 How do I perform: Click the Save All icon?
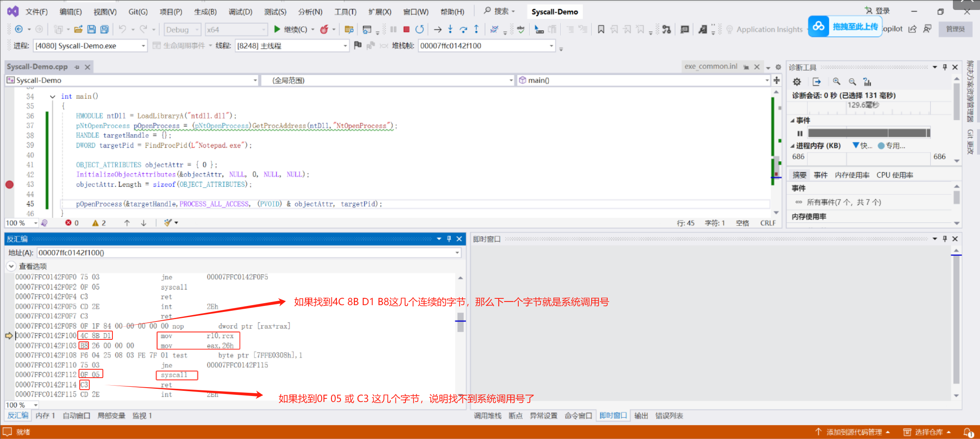(x=104, y=29)
